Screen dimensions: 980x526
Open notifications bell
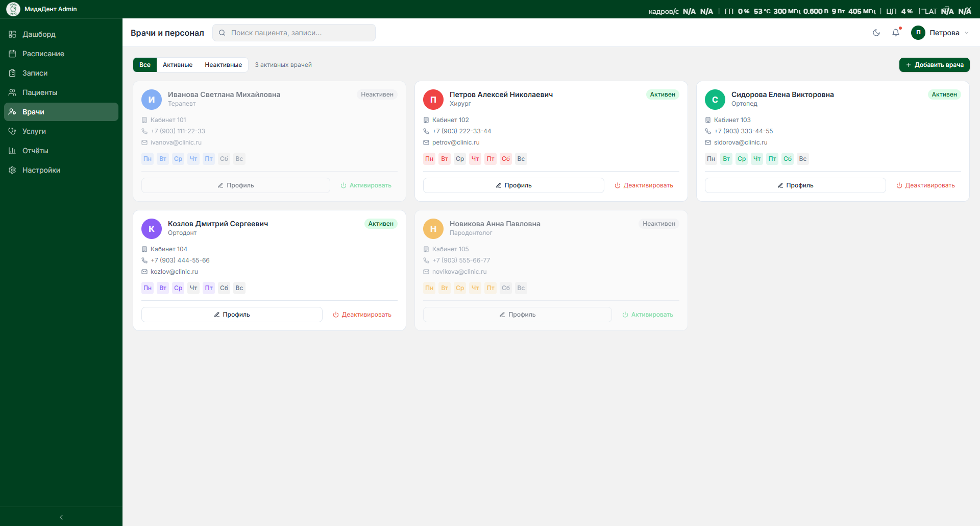click(x=896, y=33)
